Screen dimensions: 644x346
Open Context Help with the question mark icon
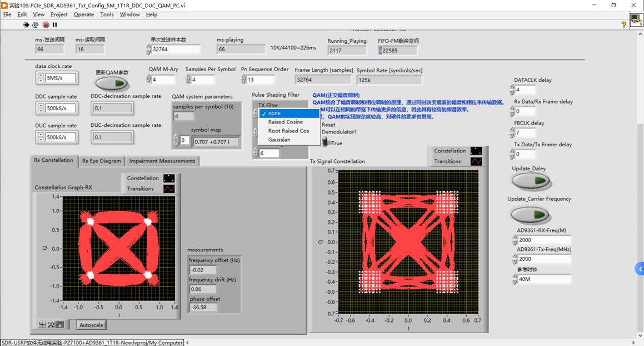click(x=624, y=24)
